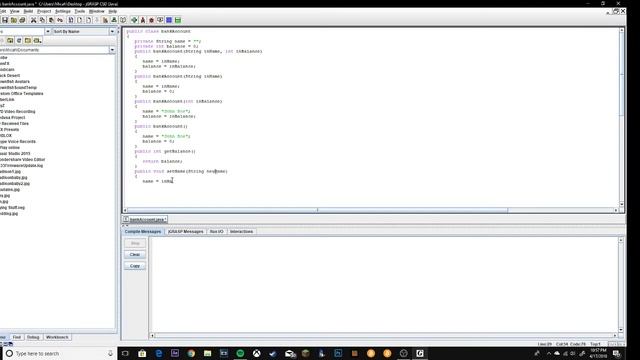Image resolution: width=640 pixels, height=360 pixels.
Task: Click the Print toolbar icon
Action: tap(22, 20)
